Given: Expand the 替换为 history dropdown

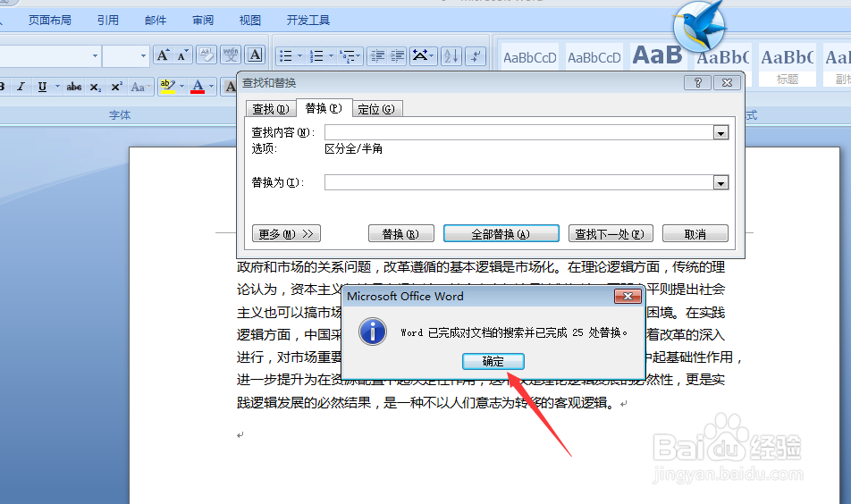Looking at the screenshot, I should pyautogui.click(x=720, y=183).
